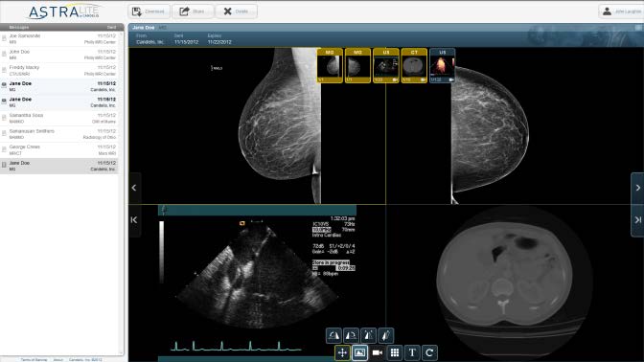Screen dimensions: 644x362
Task: Select the rotate image right tool
Action: [351, 336]
